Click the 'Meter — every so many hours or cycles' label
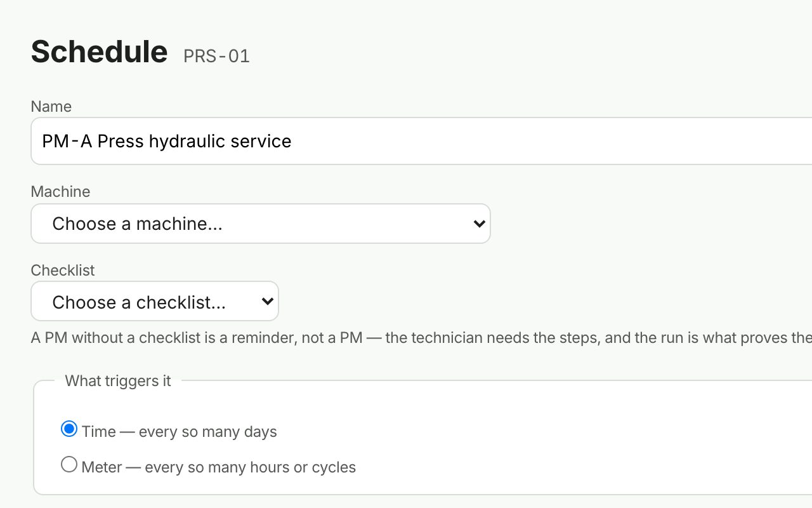Image resolution: width=812 pixels, height=508 pixels. point(219,467)
